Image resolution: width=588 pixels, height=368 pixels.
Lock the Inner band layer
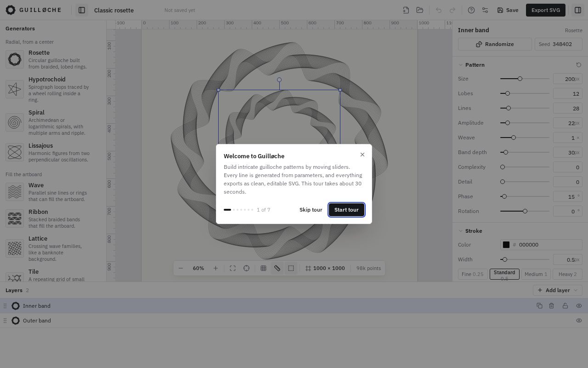point(565,306)
